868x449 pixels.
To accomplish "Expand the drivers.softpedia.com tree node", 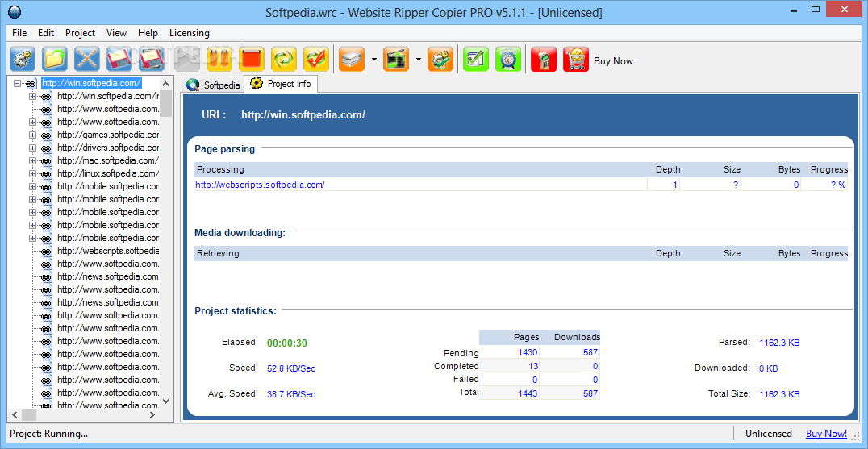I will tap(32, 148).
